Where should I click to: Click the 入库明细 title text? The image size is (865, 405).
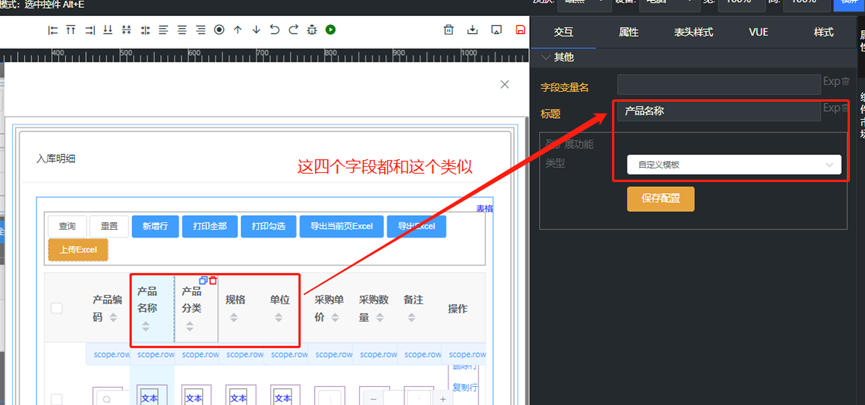pos(56,159)
